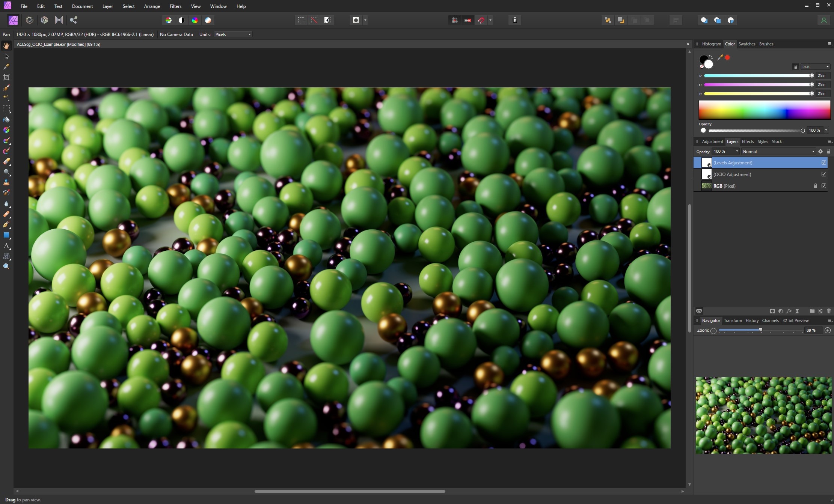834x504 pixels.
Task: Uncheck OCIO Adjustment layer visibility
Action: coord(823,174)
